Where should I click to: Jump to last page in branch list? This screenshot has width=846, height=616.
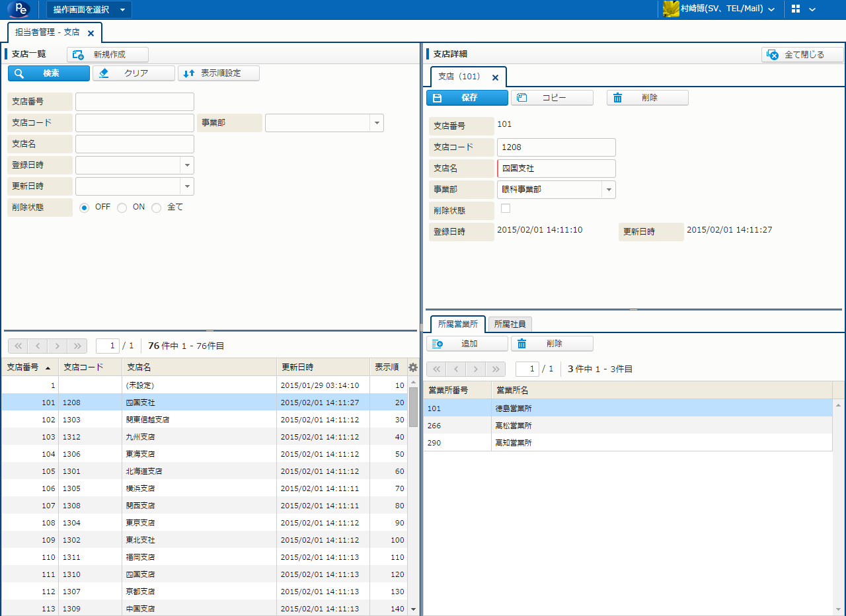(77, 346)
